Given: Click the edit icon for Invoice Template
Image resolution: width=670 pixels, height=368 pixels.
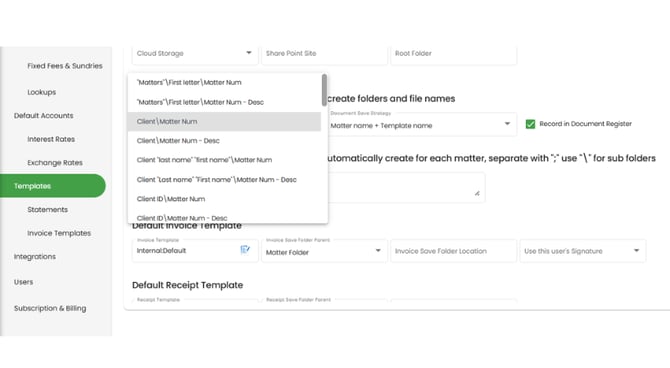Looking at the screenshot, I should click(x=245, y=250).
